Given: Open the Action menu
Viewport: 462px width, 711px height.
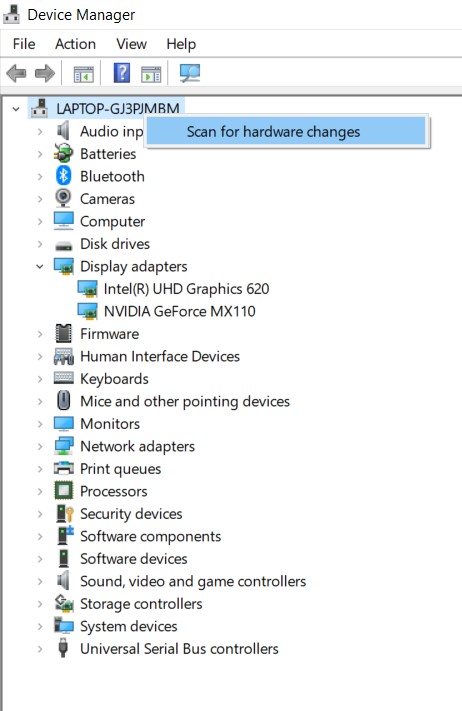Looking at the screenshot, I should [x=75, y=44].
